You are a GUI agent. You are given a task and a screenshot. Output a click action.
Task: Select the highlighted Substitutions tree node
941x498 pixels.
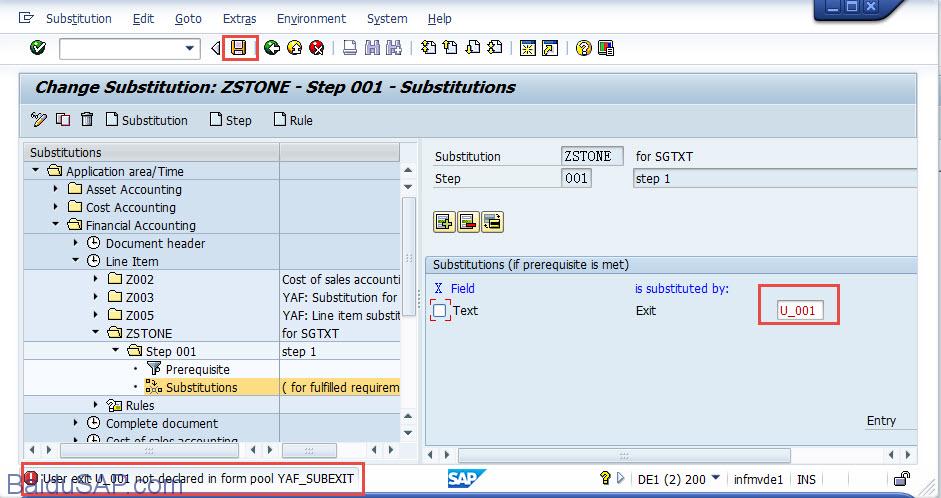coord(202,387)
